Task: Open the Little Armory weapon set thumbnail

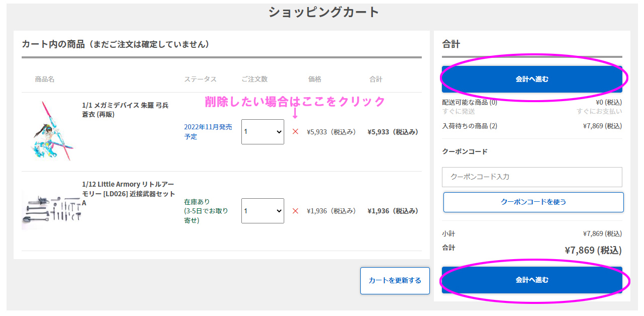Action: 51,209
